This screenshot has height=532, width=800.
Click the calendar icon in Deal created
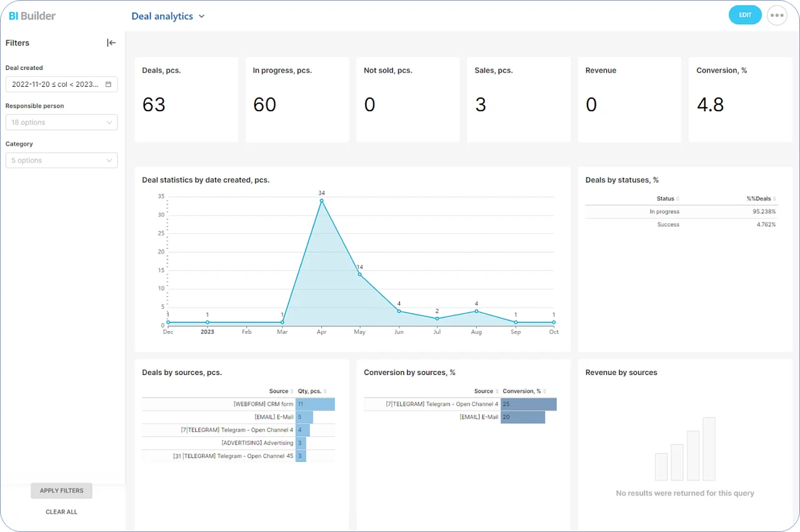click(108, 84)
